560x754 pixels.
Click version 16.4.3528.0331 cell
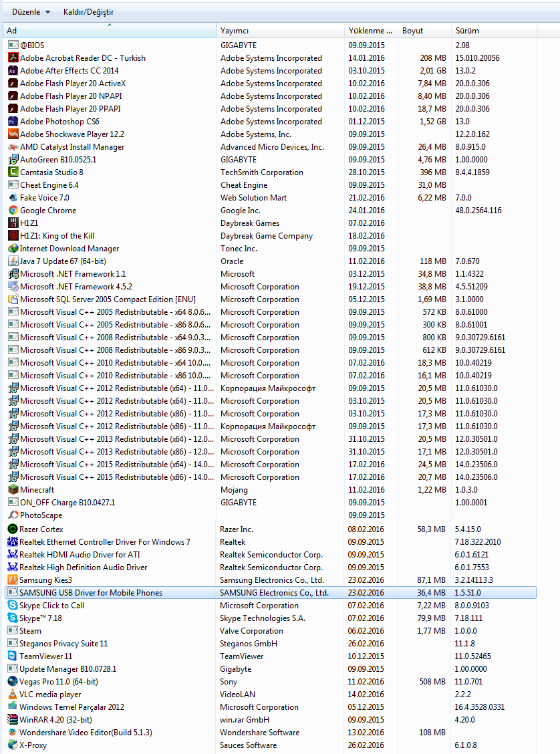pos(480,707)
